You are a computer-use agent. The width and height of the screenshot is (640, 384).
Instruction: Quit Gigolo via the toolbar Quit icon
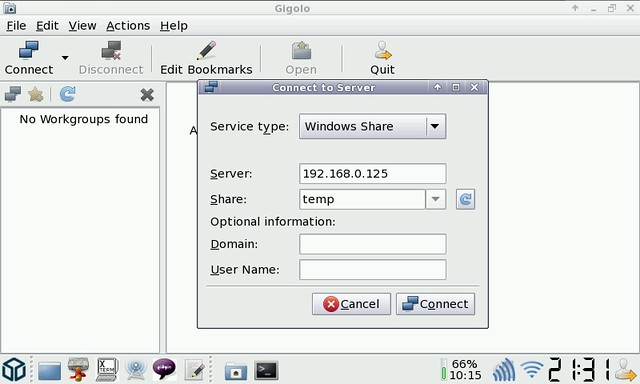tap(382, 58)
